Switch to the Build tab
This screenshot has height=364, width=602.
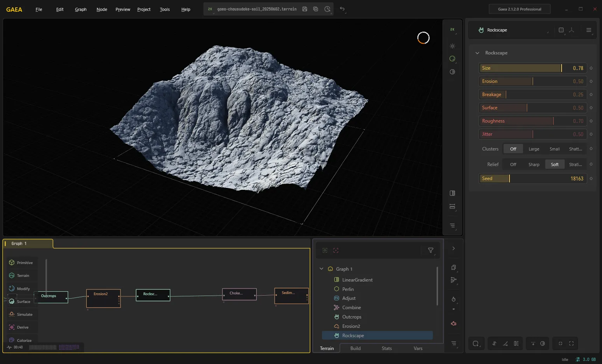(355, 348)
